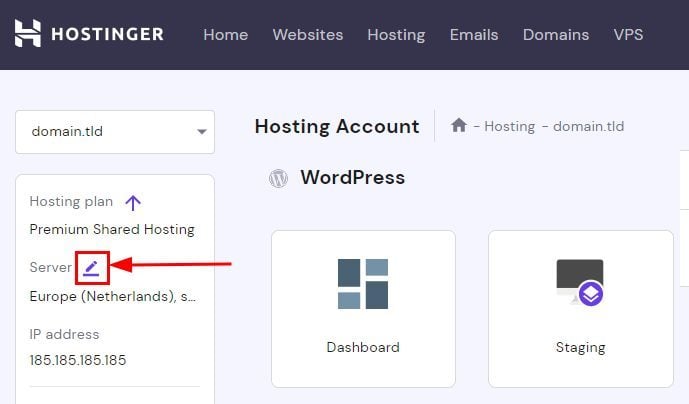Follow the Hosting breadcrumb link

509,127
